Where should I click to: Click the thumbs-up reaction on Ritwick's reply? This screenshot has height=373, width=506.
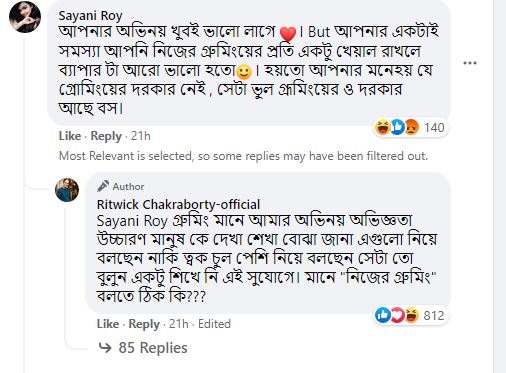383,315
